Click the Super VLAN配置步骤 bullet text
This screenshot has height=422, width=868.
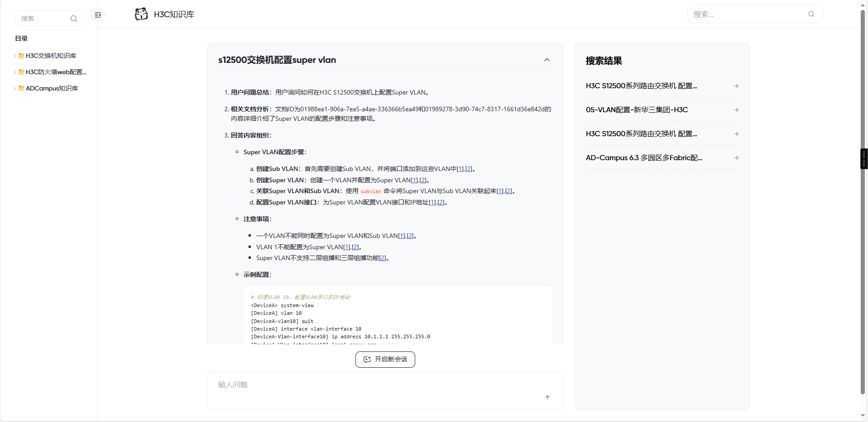[275, 152]
